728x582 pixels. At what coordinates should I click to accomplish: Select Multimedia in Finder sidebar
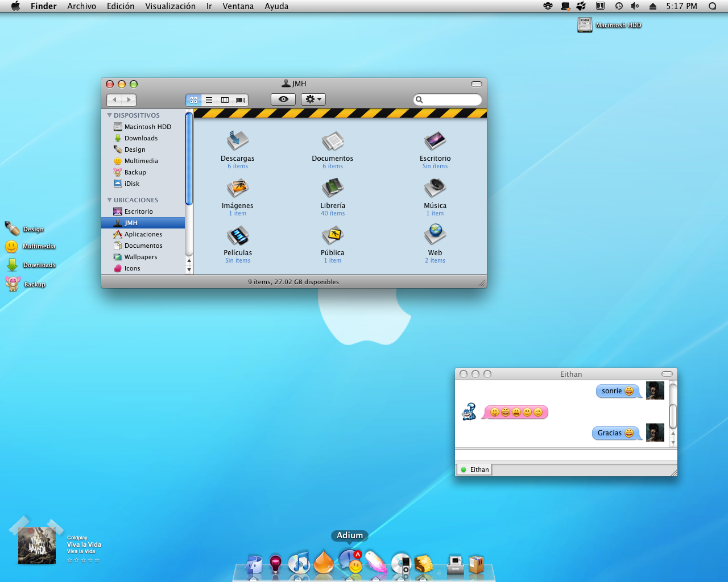pyautogui.click(x=143, y=161)
